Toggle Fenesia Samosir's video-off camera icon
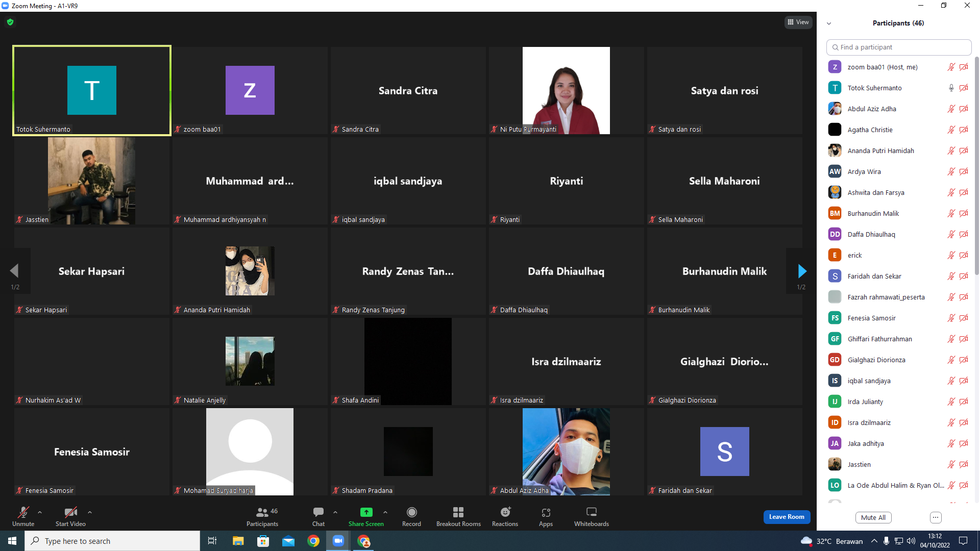 (x=964, y=318)
